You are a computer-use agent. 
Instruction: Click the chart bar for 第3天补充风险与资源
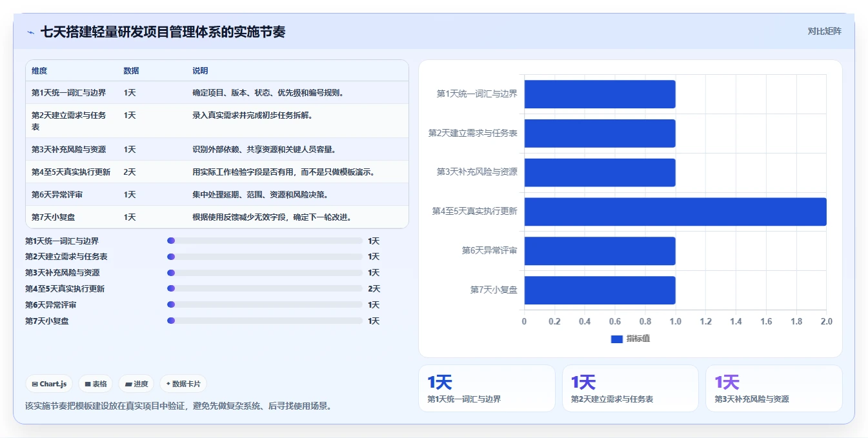(600, 172)
